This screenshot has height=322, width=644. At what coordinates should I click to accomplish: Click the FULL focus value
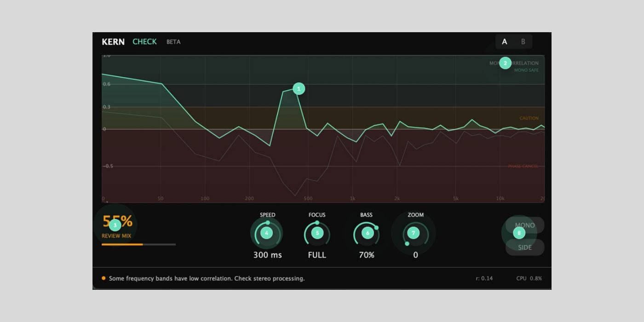[x=316, y=254]
